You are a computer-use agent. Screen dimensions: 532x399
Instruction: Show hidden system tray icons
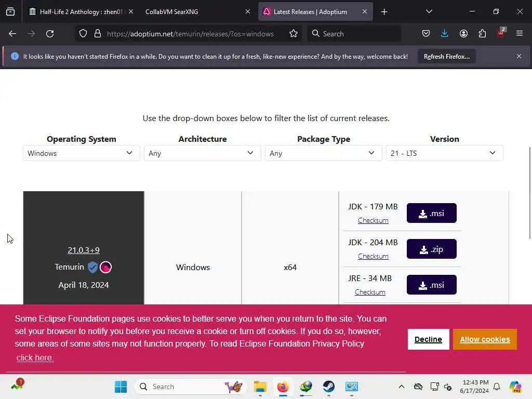(402, 387)
